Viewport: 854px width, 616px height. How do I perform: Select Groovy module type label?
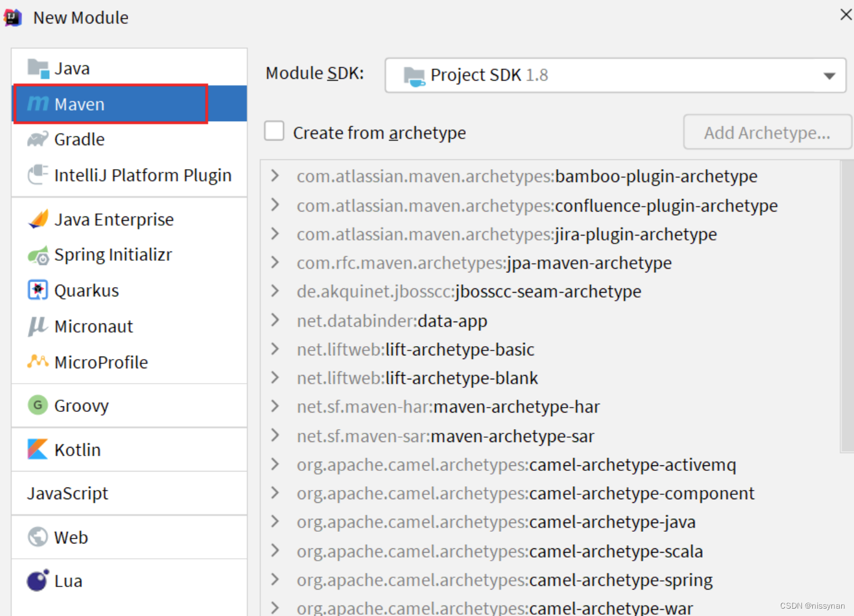pos(81,406)
